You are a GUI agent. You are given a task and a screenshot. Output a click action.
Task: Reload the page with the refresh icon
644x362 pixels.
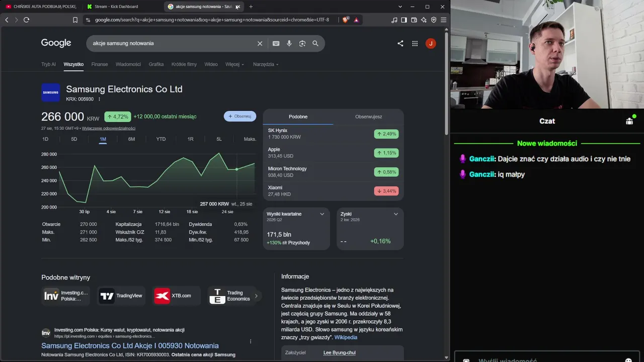click(26, 20)
